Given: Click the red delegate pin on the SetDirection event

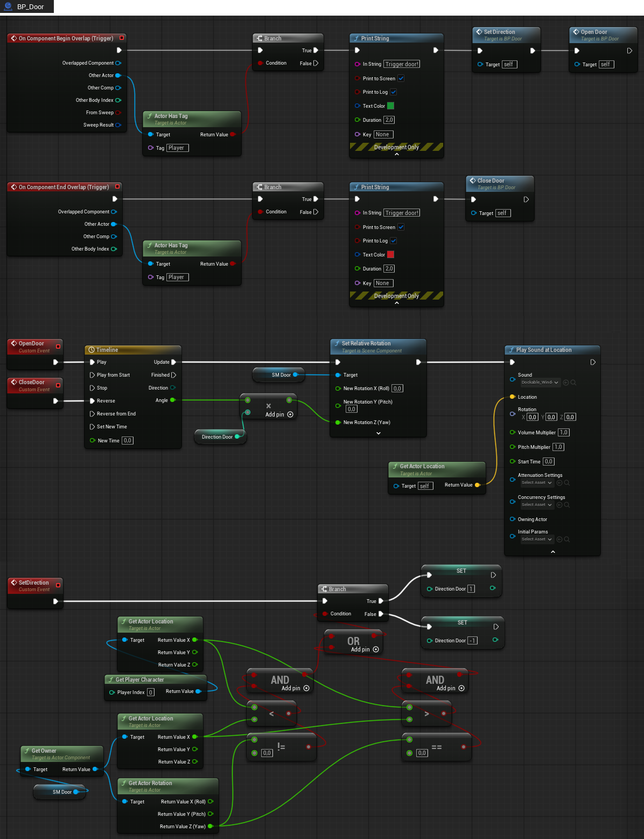Looking at the screenshot, I should coord(58,586).
